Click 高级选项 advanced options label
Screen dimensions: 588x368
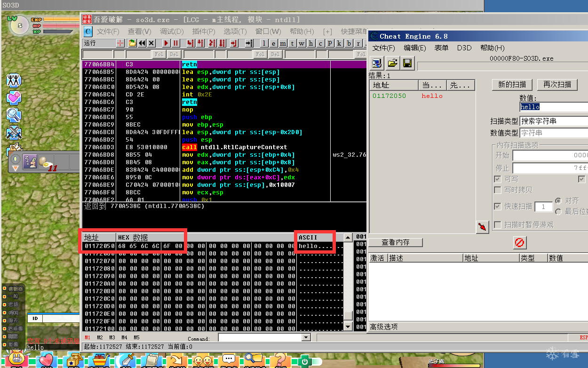(384, 327)
